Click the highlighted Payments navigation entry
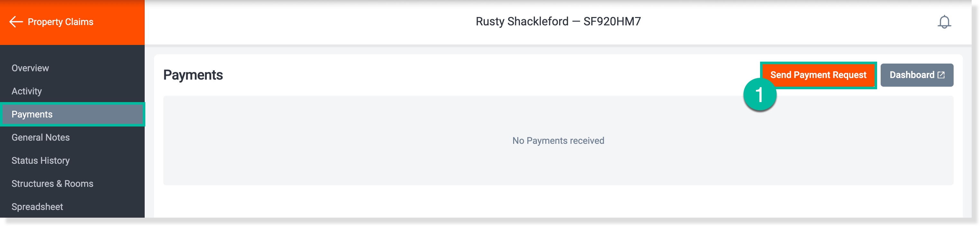Image resolution: width=980 pixels, height=226 pixels. click(x=32, y=114)
